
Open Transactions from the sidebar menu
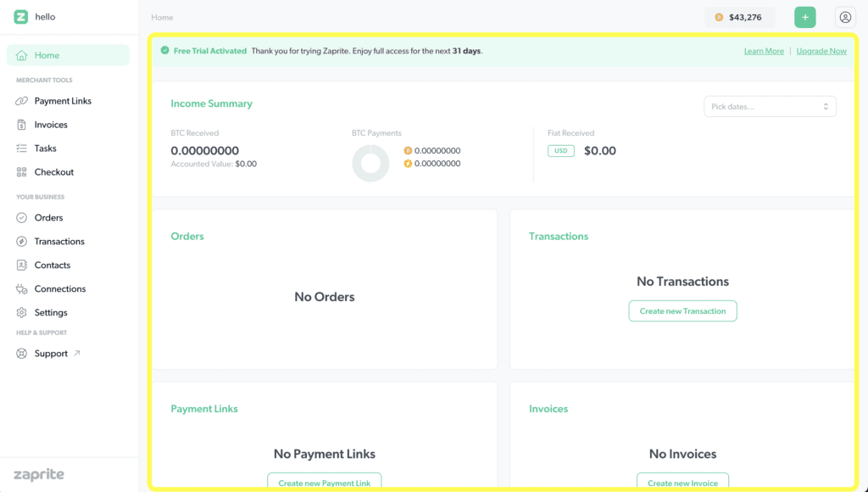pyautogui.click(x=59, y=242)
